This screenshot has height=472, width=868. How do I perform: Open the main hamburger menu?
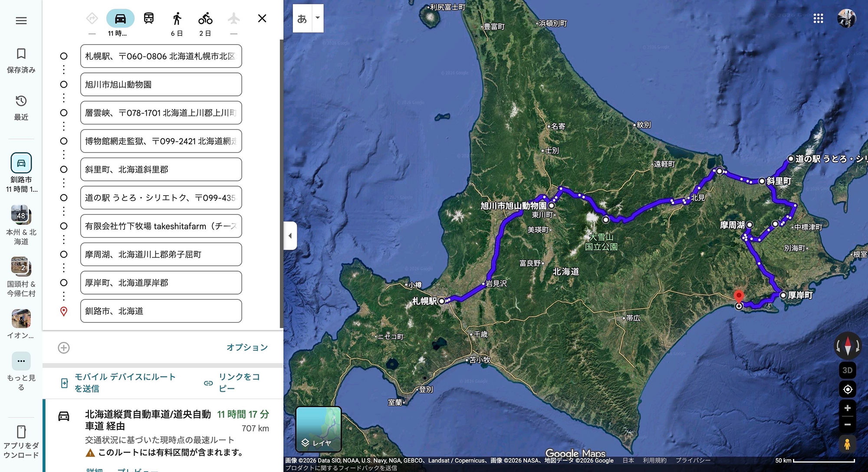(x=21, y=20)
